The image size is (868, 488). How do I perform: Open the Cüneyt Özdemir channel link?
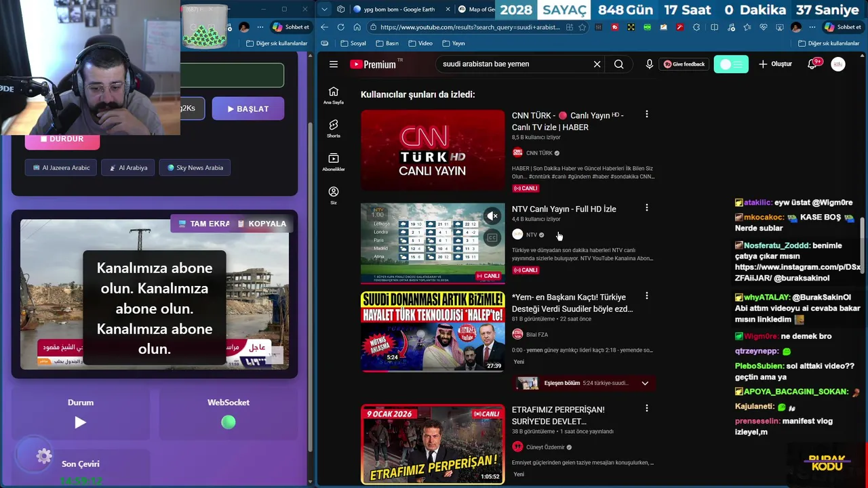pyautogui.click(x=546, y=447)
